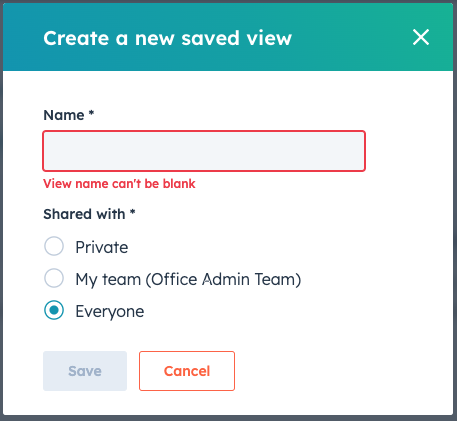457x421 pixels.
Task: Click the My team (Office Admin Team) label
Action: pos(188,279)
